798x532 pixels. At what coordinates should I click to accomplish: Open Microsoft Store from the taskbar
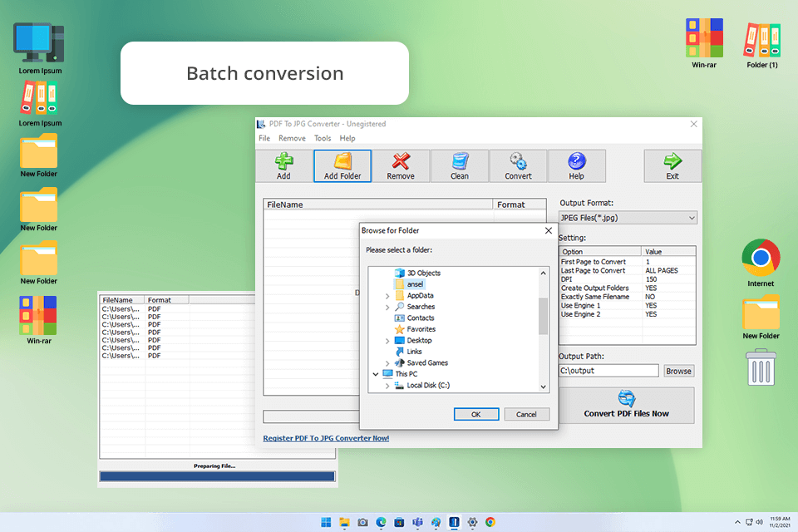(x=400, y=522)
